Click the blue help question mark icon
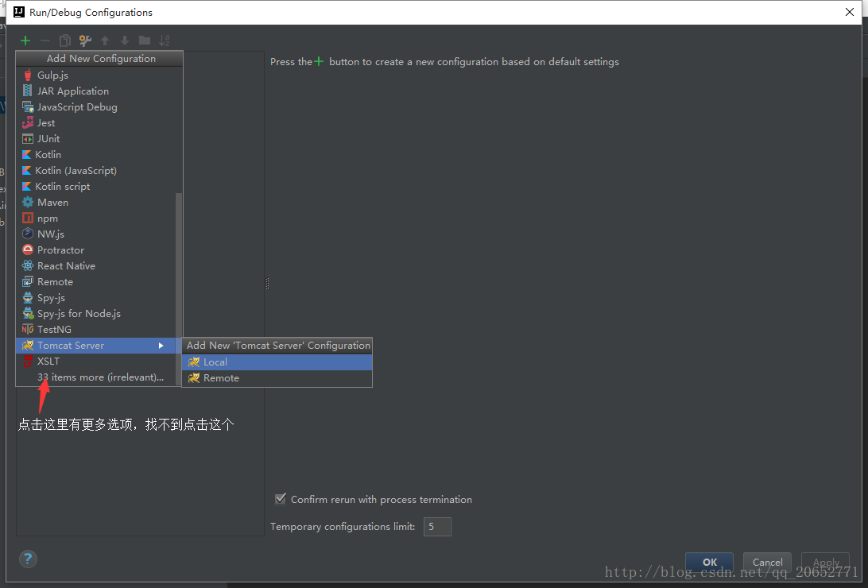Screen dimensions: 868x588 [x=28, y=559]
